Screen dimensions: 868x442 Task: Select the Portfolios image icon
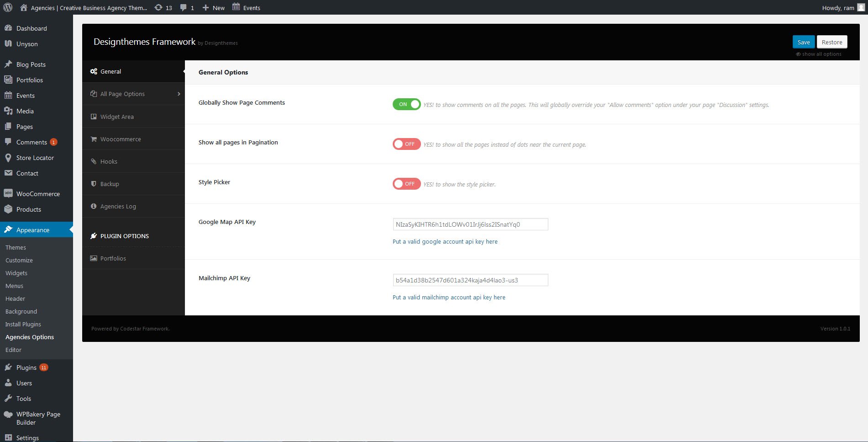(93, 258)
